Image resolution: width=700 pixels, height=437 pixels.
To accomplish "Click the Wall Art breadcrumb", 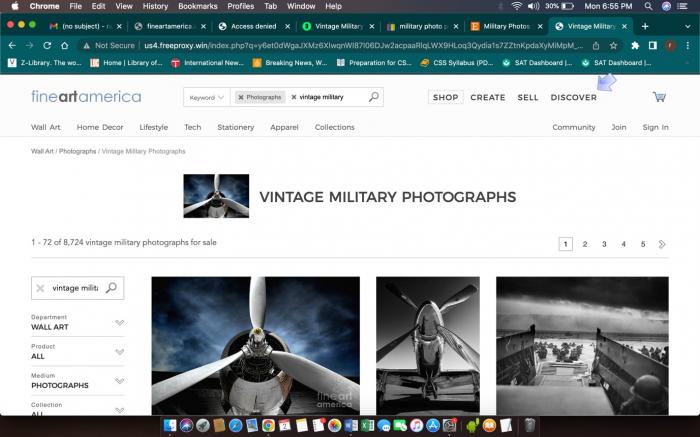I will [42, 151].
